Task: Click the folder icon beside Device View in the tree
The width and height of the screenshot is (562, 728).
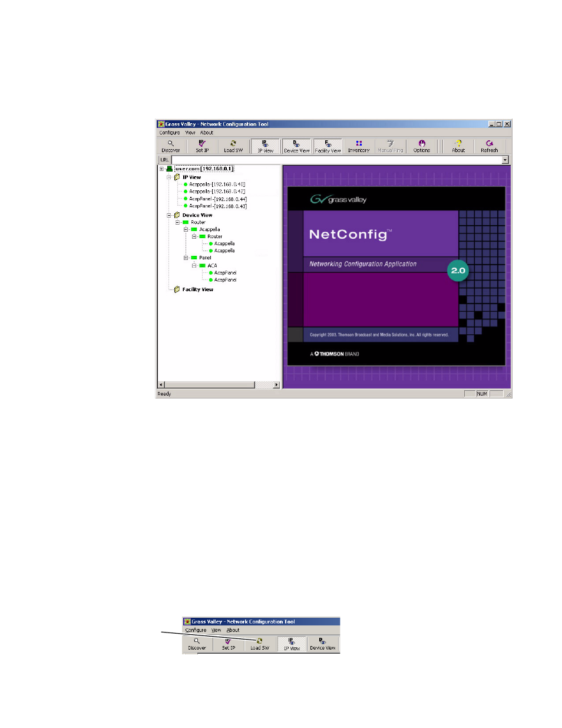Action: [x=177, y=215]
